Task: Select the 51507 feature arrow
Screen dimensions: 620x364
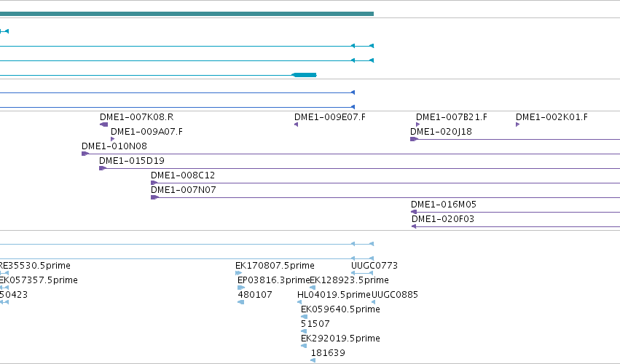Action: 304,331
